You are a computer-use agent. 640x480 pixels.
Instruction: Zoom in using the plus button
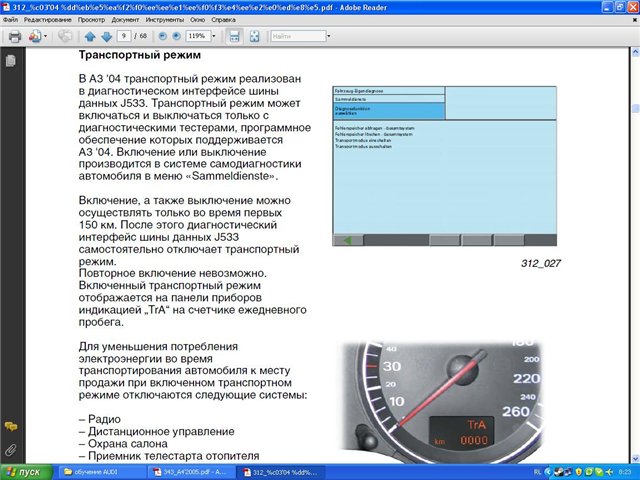pos(176,36)
